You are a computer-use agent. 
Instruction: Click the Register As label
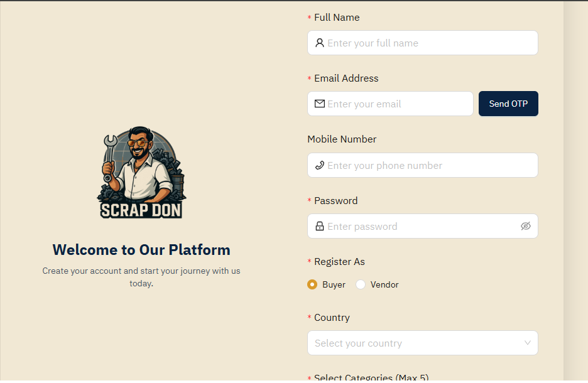[339, 261]
